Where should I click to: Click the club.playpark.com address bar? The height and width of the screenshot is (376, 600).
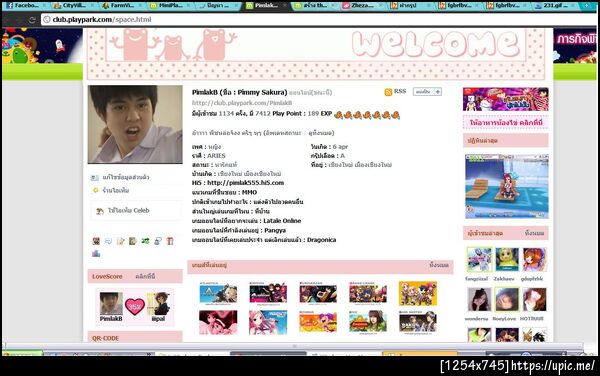point(318,20)
